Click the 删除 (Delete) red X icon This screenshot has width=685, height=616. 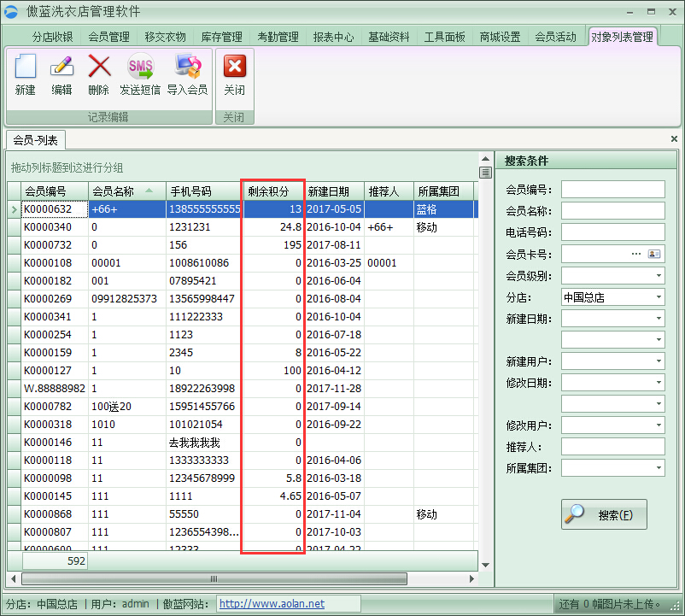(99, 67)
